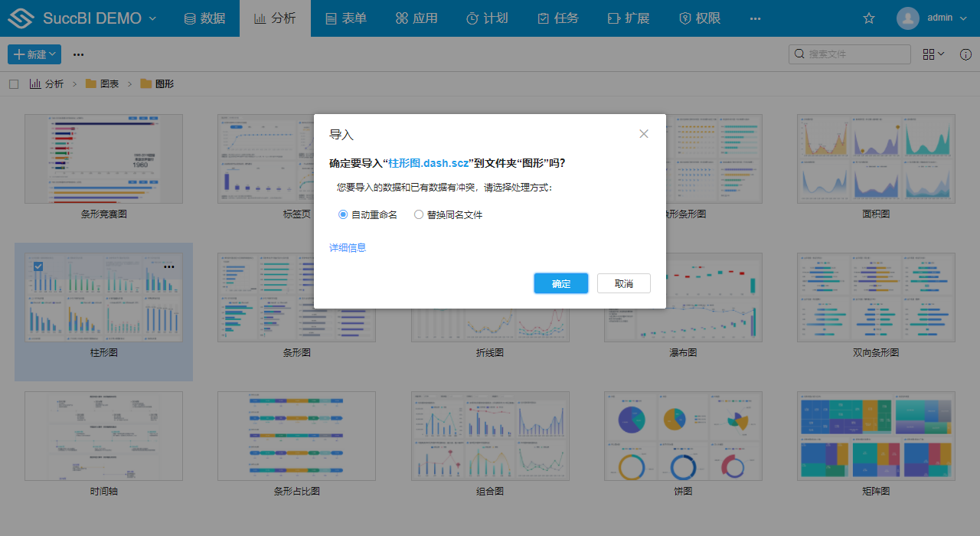Select the 自动重命名 radio option
This screenshot has width=980, height=536.
[342, 214]
